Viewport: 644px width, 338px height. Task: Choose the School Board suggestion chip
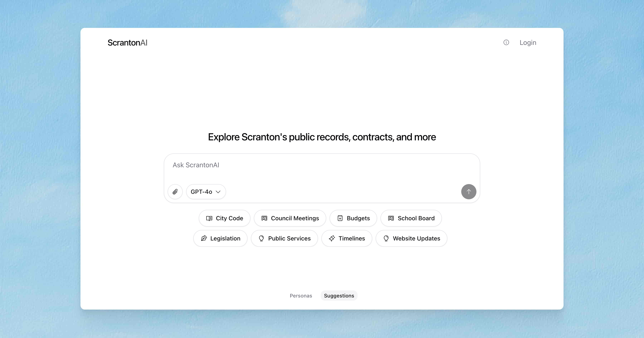(411, 218)
